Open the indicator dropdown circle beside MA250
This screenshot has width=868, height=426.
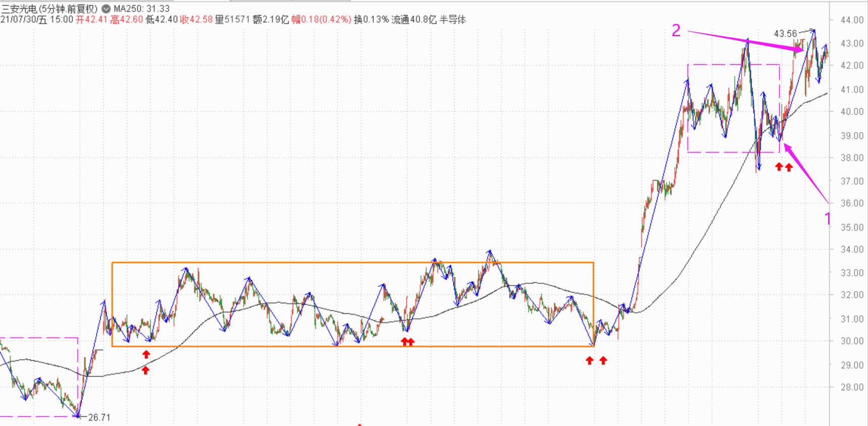click(x=106, y=9)
